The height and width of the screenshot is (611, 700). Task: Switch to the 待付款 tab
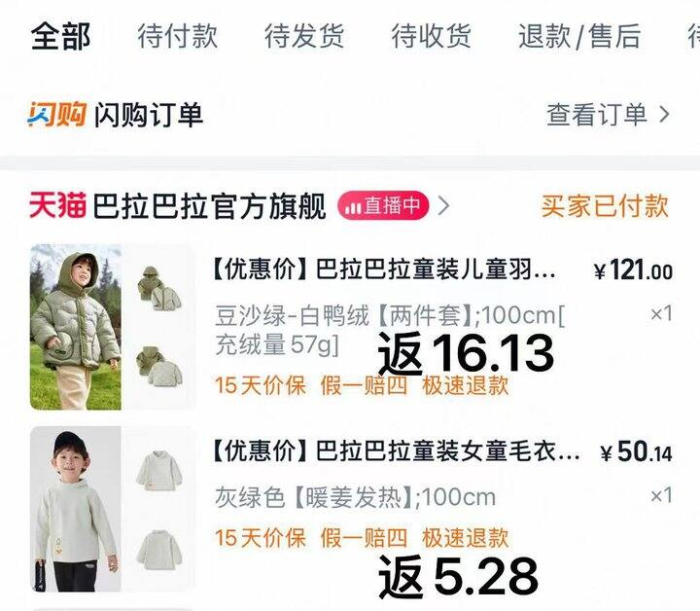(178, 36)
